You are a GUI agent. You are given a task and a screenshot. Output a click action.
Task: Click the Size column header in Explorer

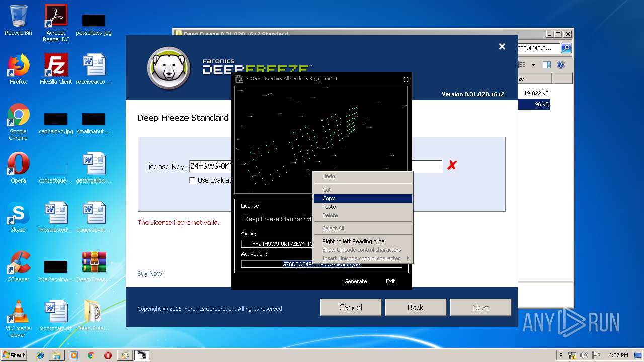point(535,79)
